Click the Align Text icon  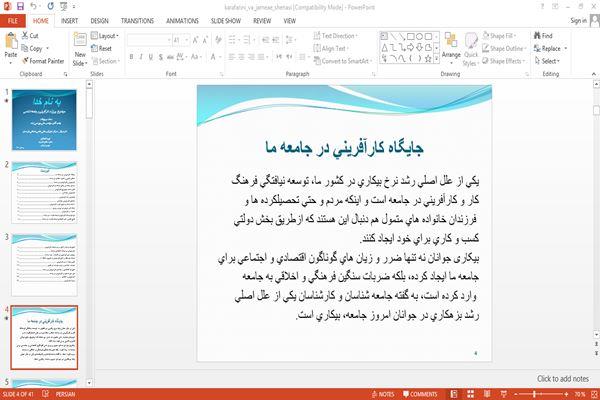click(317, 48)
